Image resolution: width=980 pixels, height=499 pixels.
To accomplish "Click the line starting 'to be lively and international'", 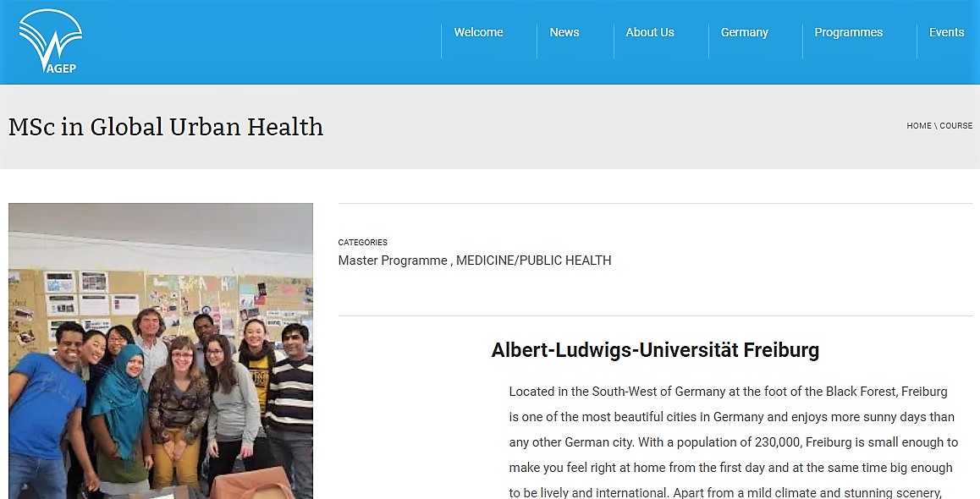I will (725, 493).
